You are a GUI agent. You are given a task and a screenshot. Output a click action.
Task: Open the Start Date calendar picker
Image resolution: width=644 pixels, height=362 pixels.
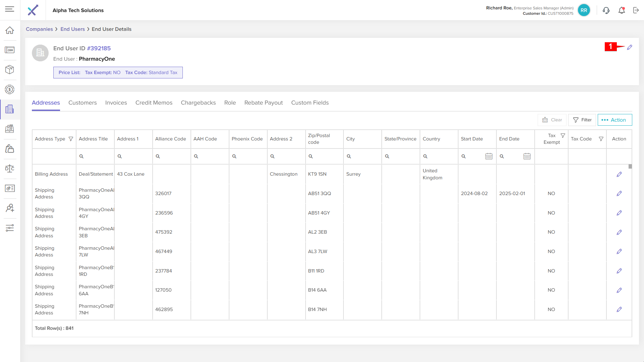(489, 156)
